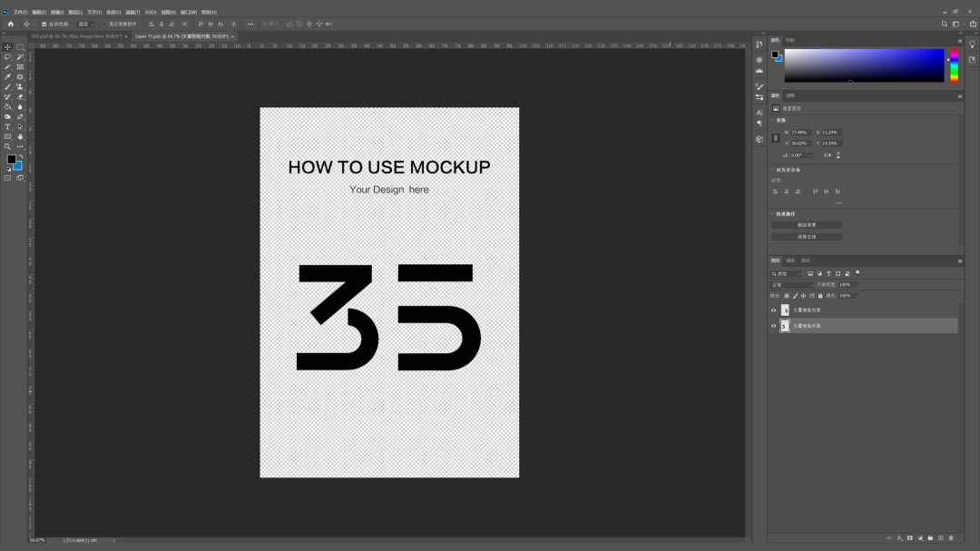Select the Lasso tool

coord(7,56)
